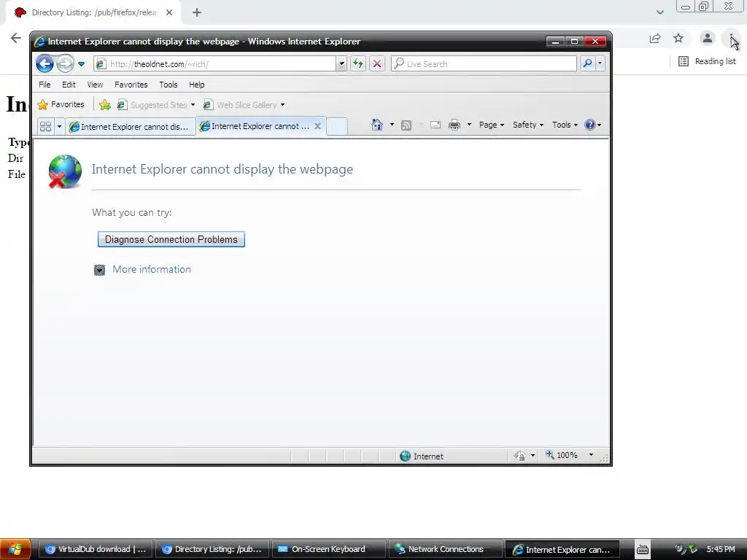Open the Tools menu in menu bar
Image resolution: width=747 pixels, height=560 pixels.
[169, 85]
